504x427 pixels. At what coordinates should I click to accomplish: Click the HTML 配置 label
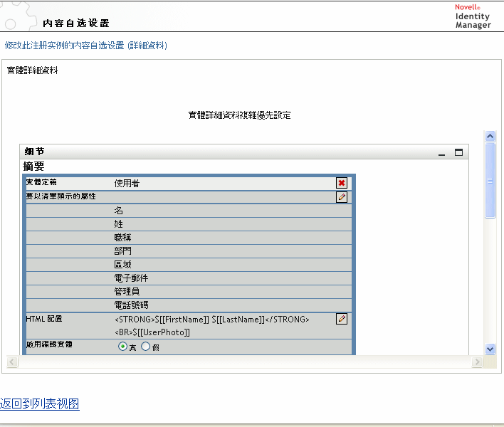pyautogui.click(x=44, y=319)
